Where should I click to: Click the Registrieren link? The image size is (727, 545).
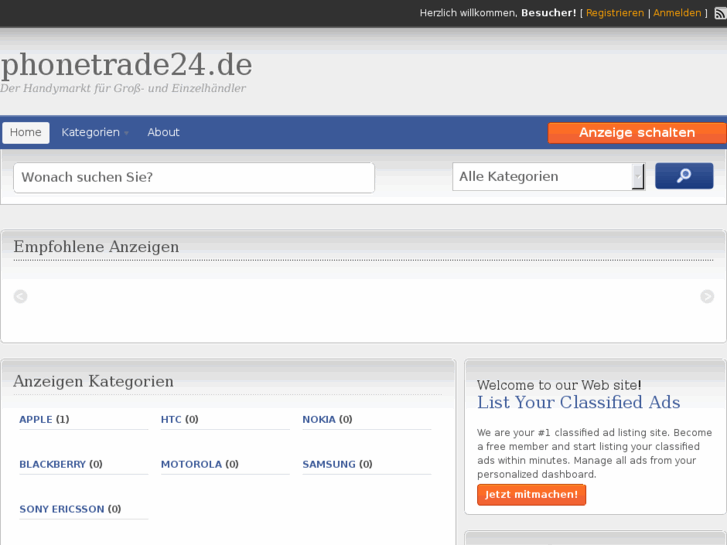pyautogui.click(x=615, y=13)
